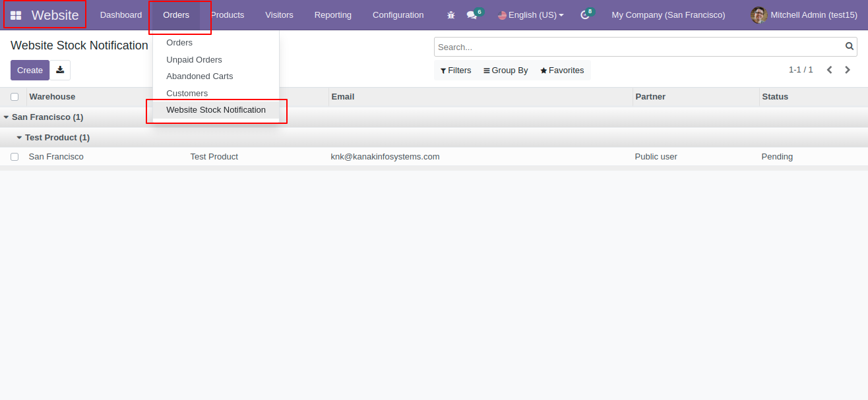This screenshot has height=400, width=868.
Task: Open the activities clock icon
Action: pos(584,15)
